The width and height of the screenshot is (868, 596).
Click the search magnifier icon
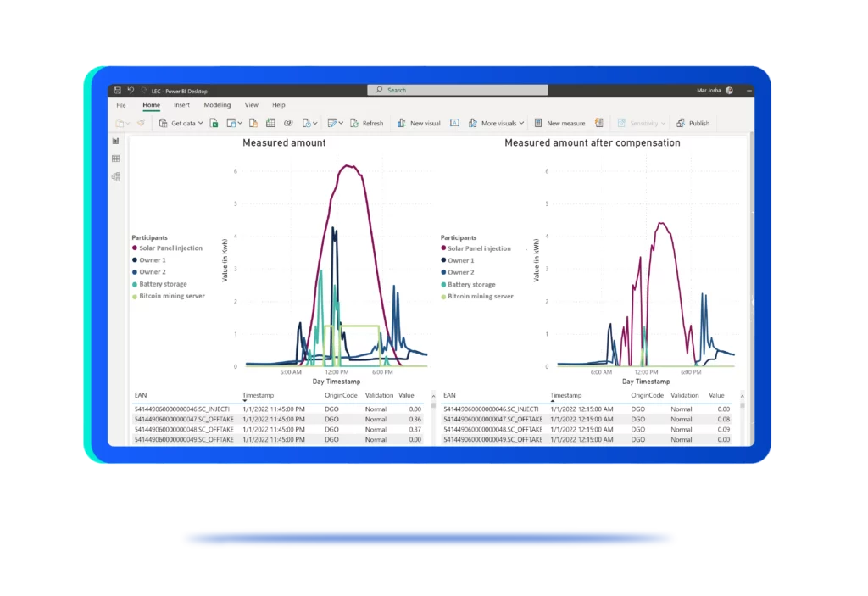click(x=379, y=90)
